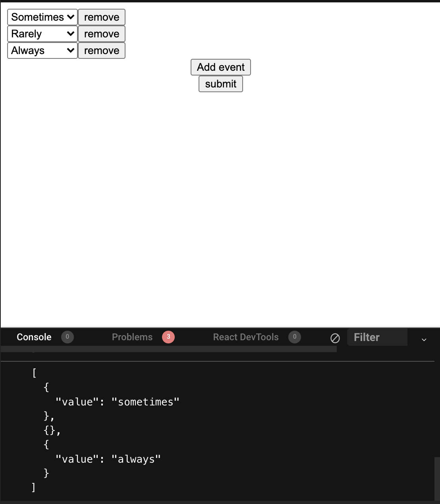Click the clear console icon
Screen dimensions: 440x504
[x=336, y=338]
